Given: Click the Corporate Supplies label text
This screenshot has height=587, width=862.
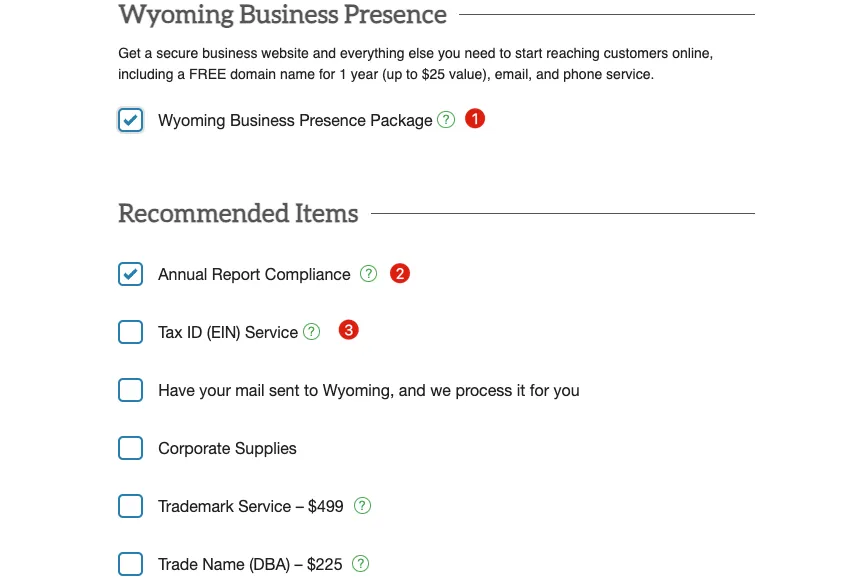Looking at the screenshot, I should (x=227, y=448).
